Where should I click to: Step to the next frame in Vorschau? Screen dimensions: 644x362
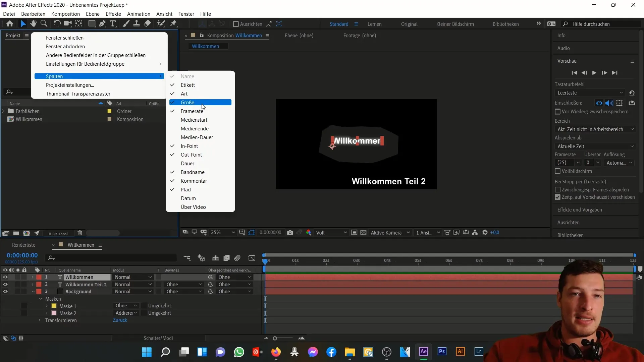point(604,73)
